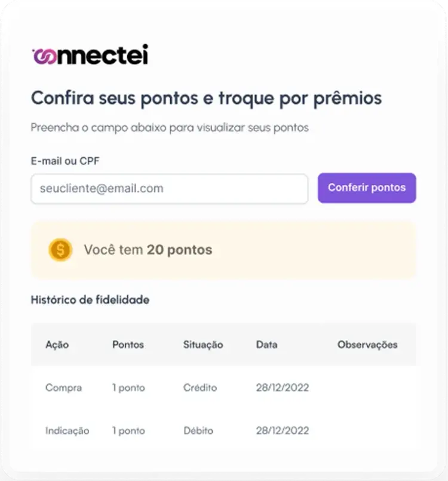The image size is (448, 481).
Task: Click the Histórico de fidelidade heading
Action: pos(90,300)
